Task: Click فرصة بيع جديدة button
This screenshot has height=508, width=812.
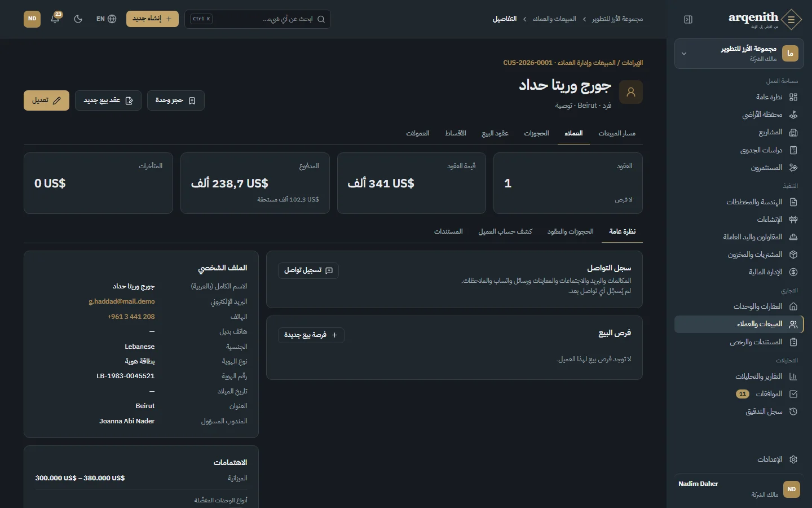Action: [x=311, y=335]
